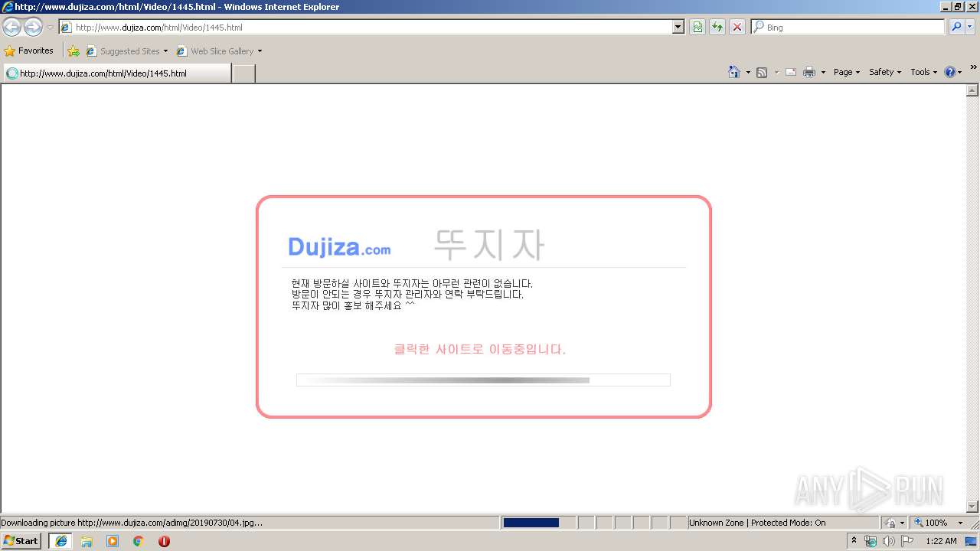Open the recent pages dropdown arrow
Screen dimensions: 980x551
50,28
